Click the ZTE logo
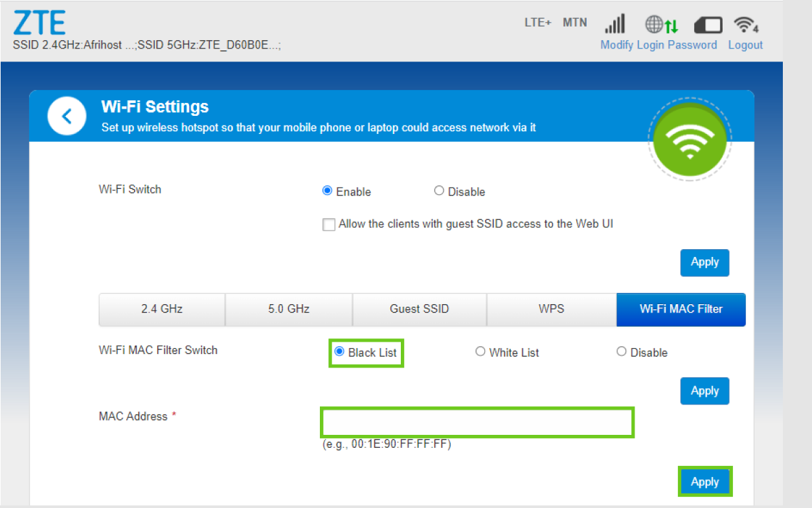 click(x=39, y=23)
